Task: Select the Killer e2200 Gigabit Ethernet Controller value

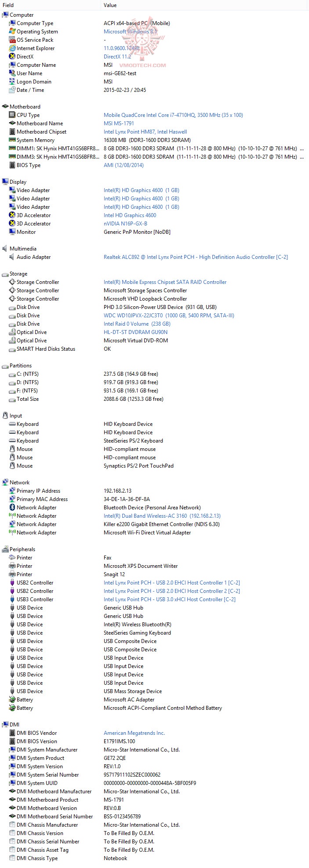Action: pyautogui.click(x=162, y=524)
